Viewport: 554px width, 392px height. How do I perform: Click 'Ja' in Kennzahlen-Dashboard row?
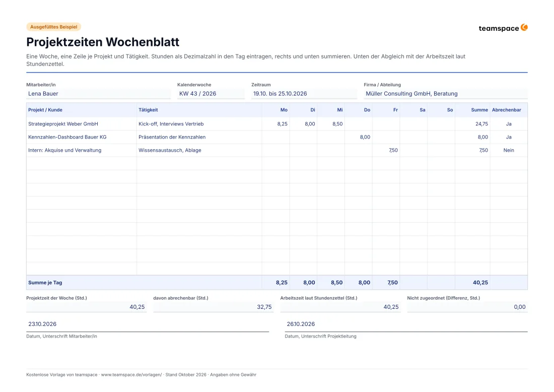pos(509,137)
